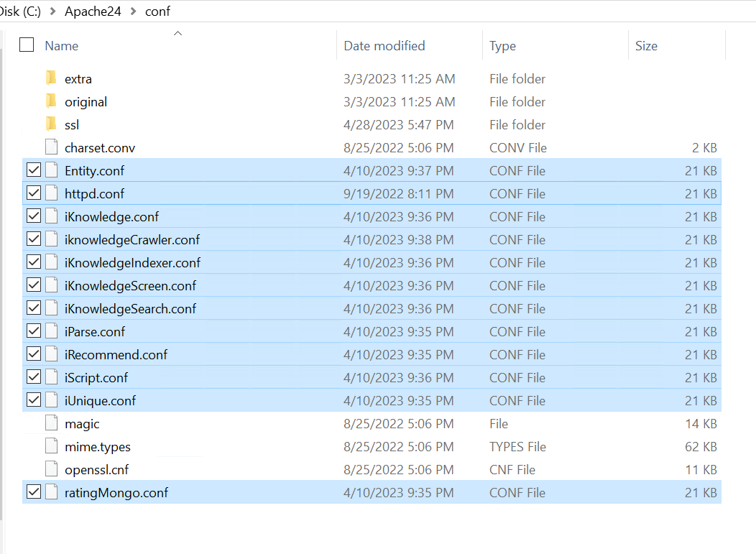
Task: Click the charset.conv file icon
Action: tap(51, 147)
